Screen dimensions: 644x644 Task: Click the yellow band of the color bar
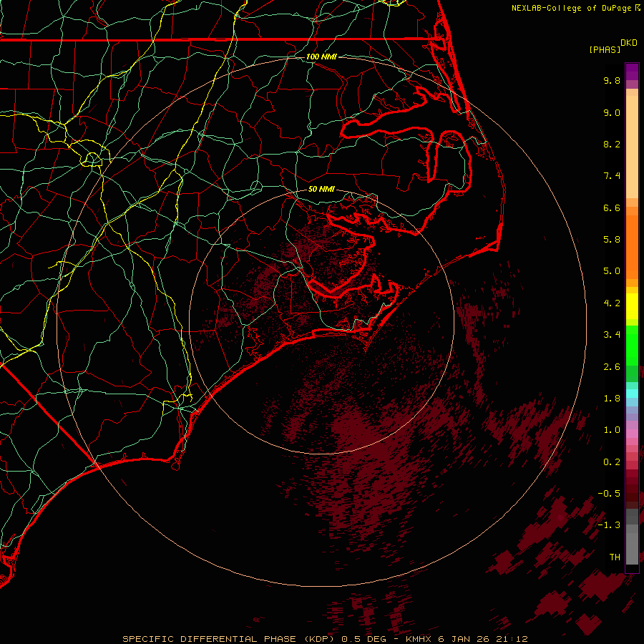632,306
